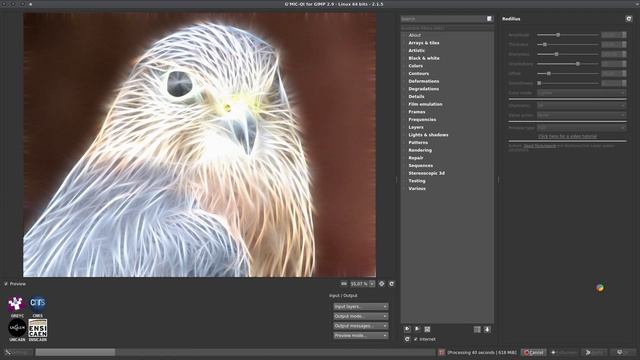Click the center preview crosshair icon
This screenshot has height=360, width=640.
coord(382,284)
